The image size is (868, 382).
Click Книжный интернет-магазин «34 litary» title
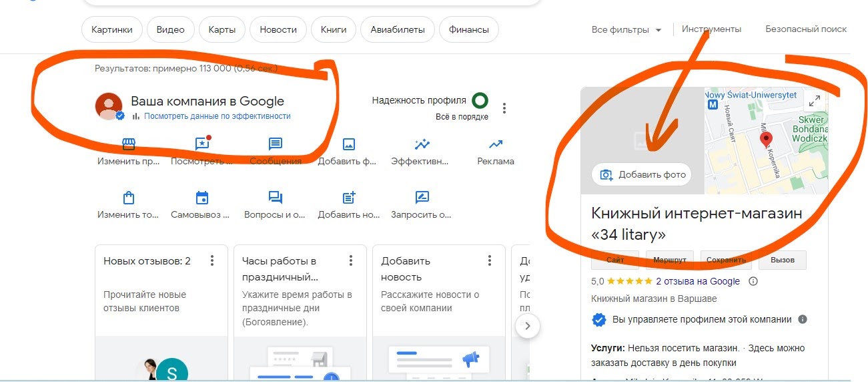click(x=697, y=224)
